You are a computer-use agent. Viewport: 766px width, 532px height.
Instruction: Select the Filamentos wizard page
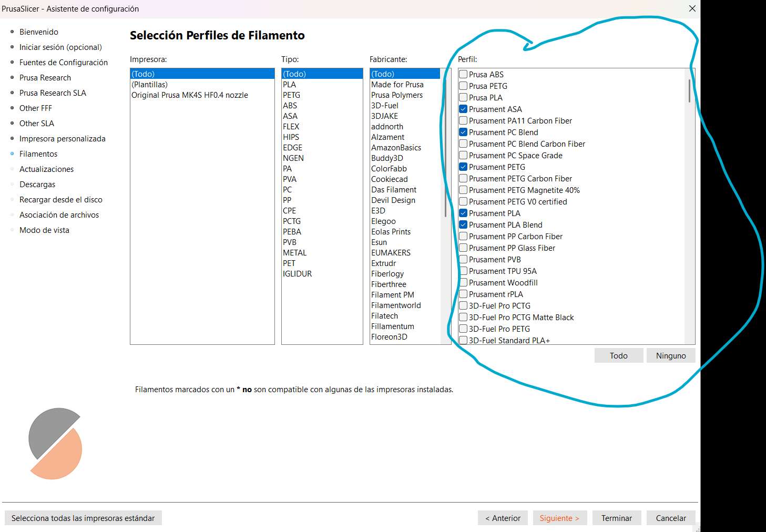[x=38, y=154]
